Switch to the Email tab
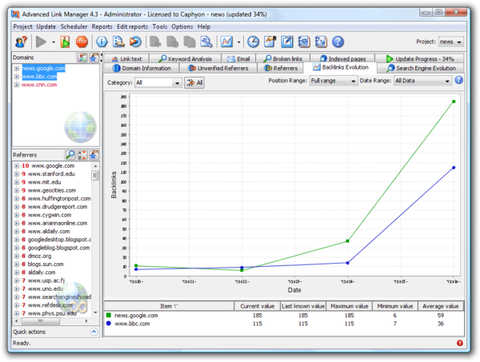Image resolution: width=480 pixels, height=362 pixels. [x=238, y=59]
